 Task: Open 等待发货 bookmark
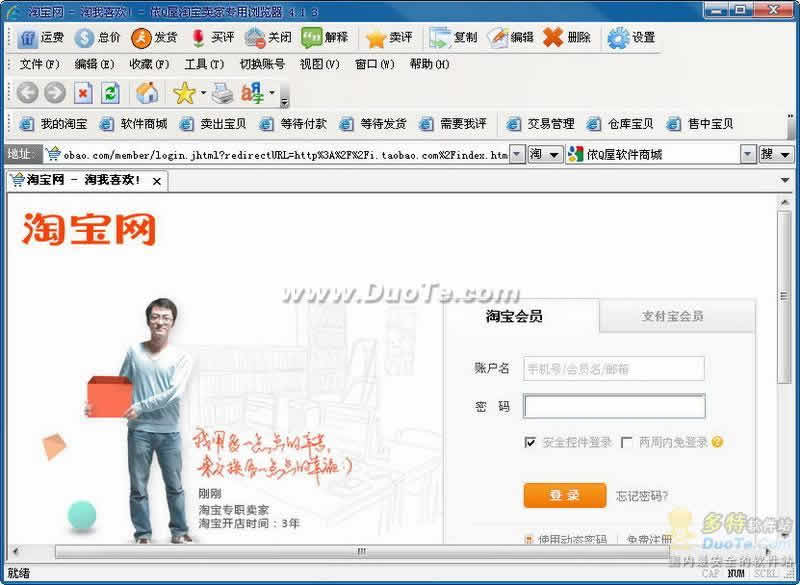point(373,124)
